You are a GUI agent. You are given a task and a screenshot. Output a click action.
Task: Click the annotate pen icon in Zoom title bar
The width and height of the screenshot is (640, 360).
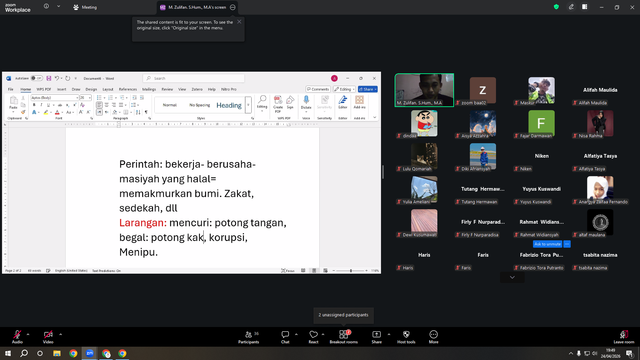pyautogui.click(x=571, y=7)
